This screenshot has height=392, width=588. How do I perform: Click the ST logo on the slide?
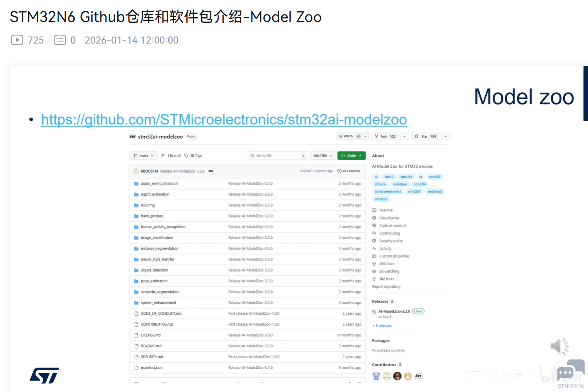pyautogui.click(x=44, y=376)
